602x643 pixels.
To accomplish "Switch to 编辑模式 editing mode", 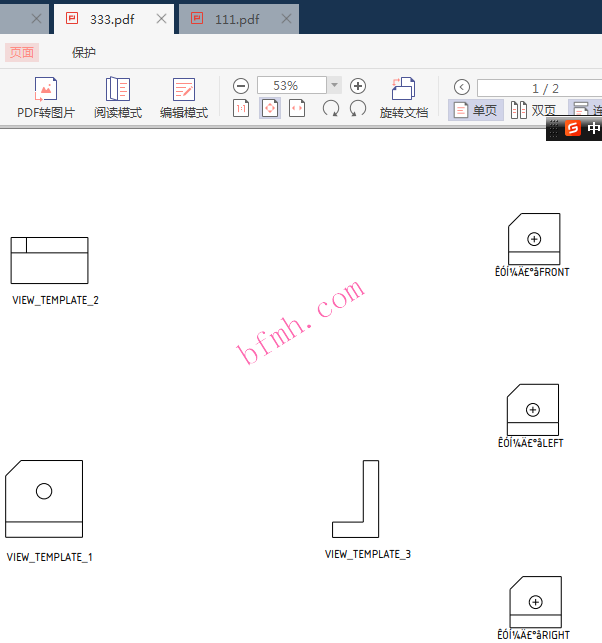I will coord(184,98).
